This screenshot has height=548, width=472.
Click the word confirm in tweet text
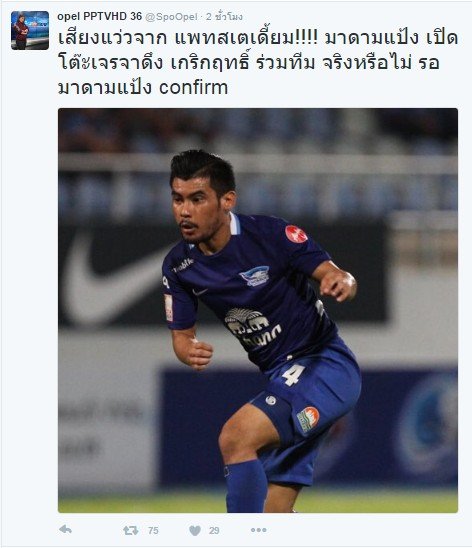pos(194,87)
